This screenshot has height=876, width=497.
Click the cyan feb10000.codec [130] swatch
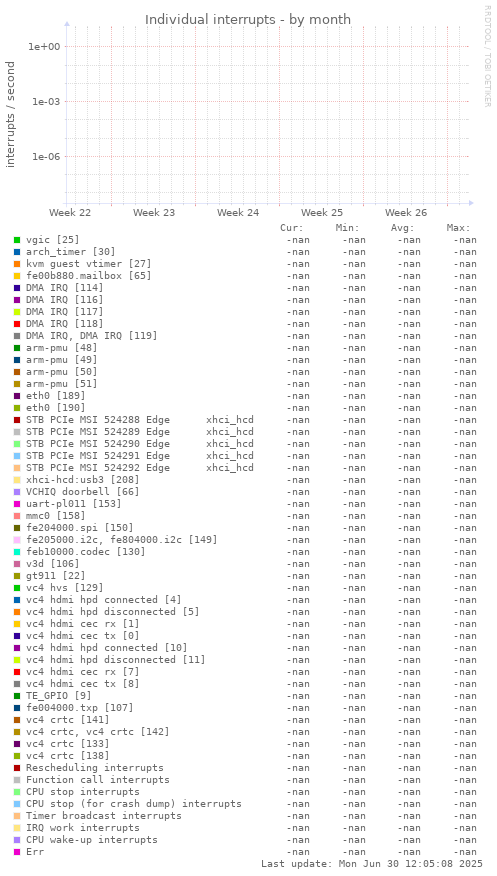(17, 552)
